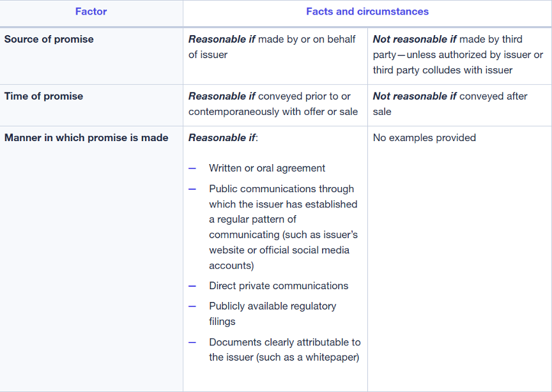Click the Factor column header
552x392 pixels.
tap(91, 11)
